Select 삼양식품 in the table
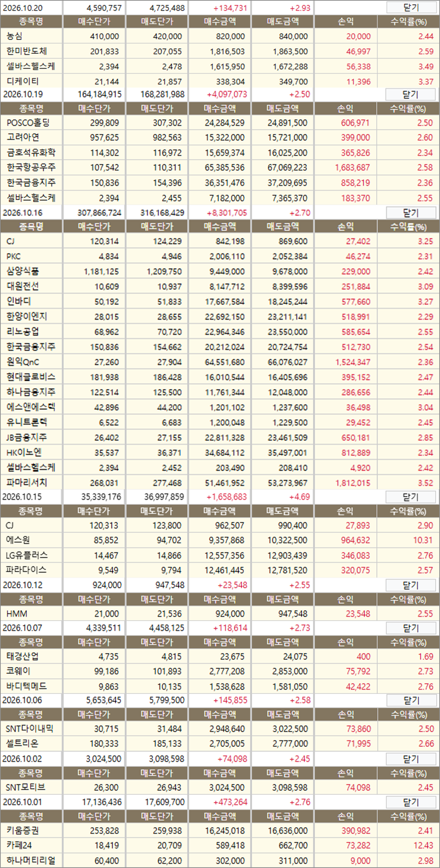This screenshot has height=868, width=440. 23,271
